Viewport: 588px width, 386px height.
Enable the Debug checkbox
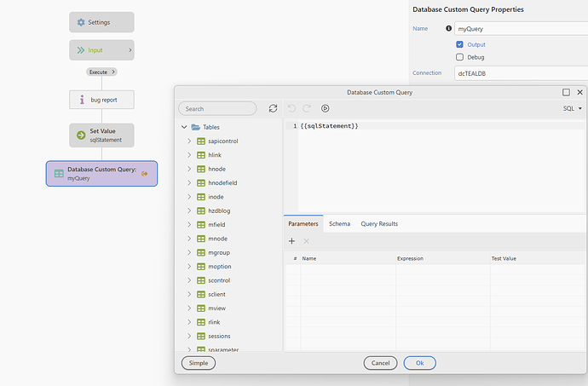click(460, 57)
